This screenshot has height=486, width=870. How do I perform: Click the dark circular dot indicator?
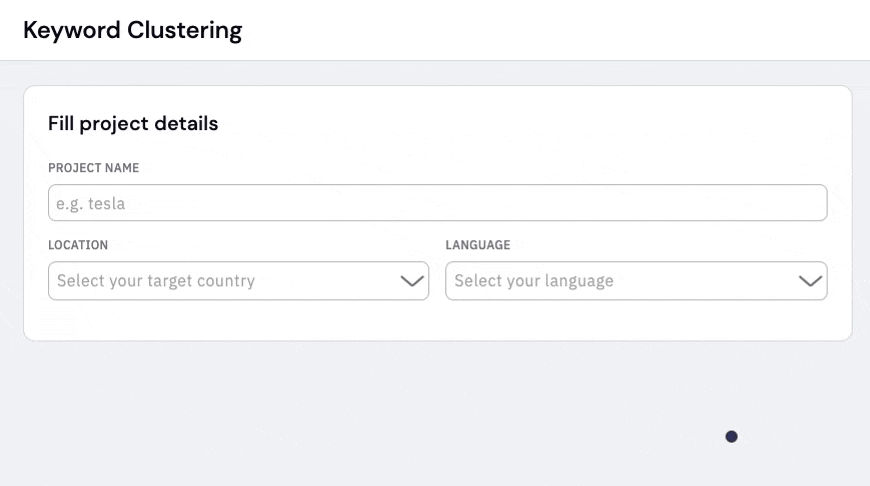(731, 437)
